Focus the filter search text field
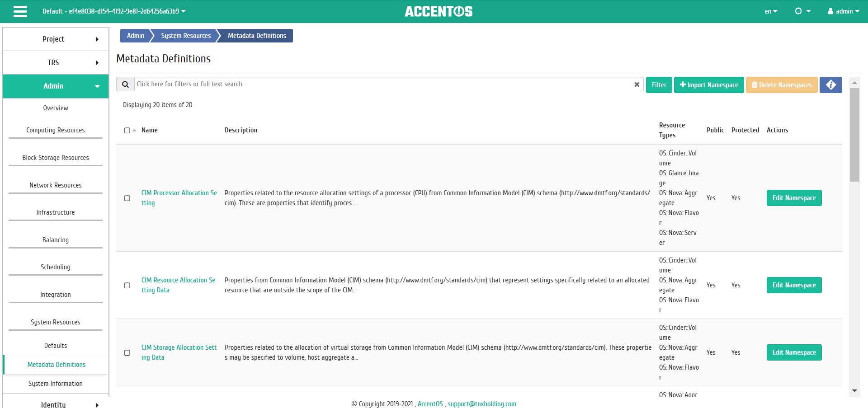Viewport: 868px width, 408px height. click(384, 84)
